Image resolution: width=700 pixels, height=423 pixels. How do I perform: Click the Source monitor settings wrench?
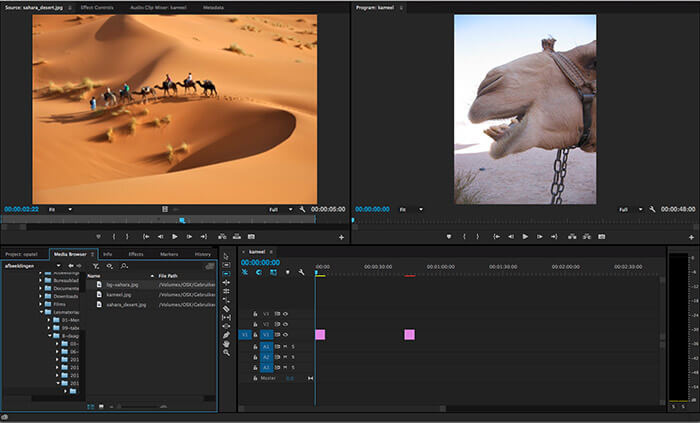point(302,209)
